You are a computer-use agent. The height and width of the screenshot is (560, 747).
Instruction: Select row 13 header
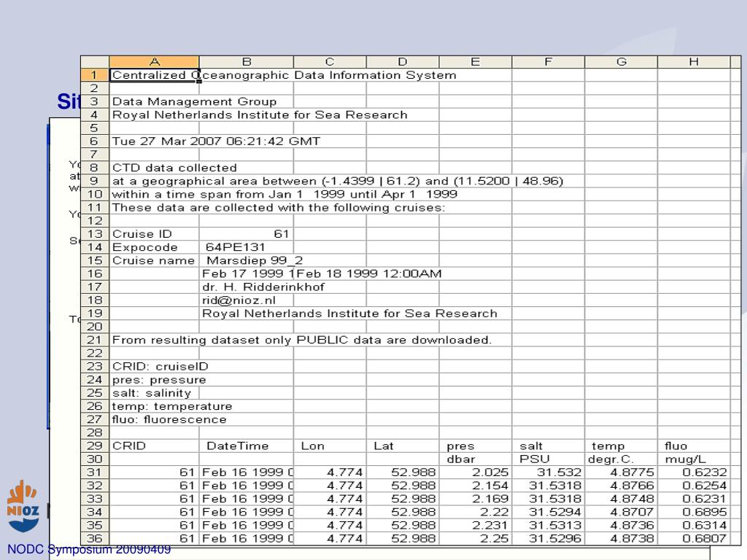tap(95, 234)
